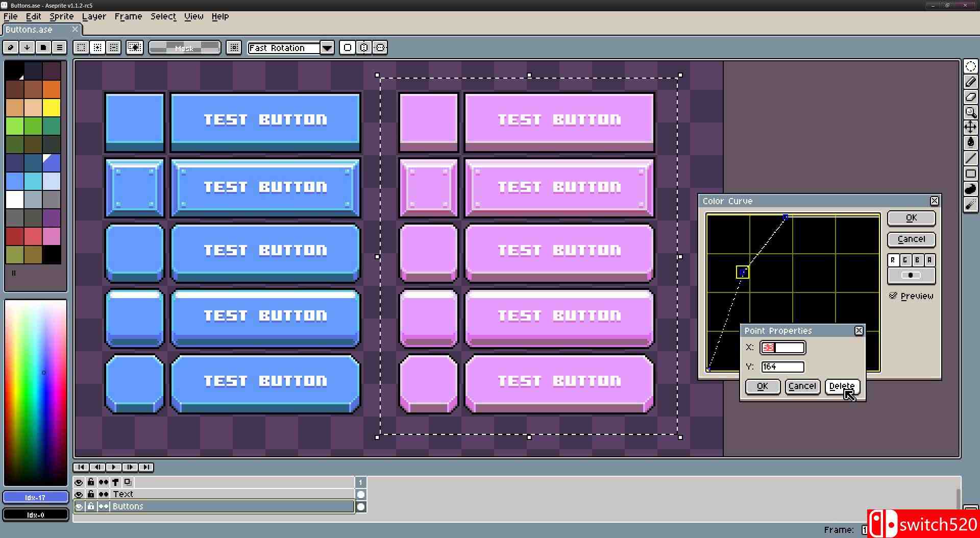Open the Select menu
The image size is (980, 538).
point(163,16)
